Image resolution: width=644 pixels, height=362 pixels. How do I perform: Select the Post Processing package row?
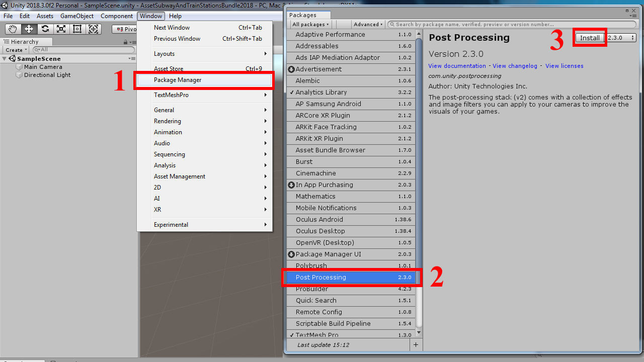pos(351,278)
